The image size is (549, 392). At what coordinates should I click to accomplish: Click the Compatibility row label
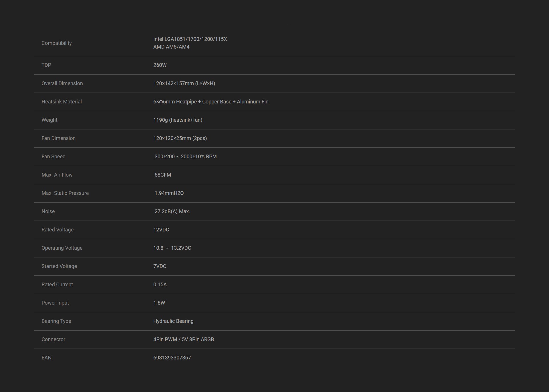57,43
